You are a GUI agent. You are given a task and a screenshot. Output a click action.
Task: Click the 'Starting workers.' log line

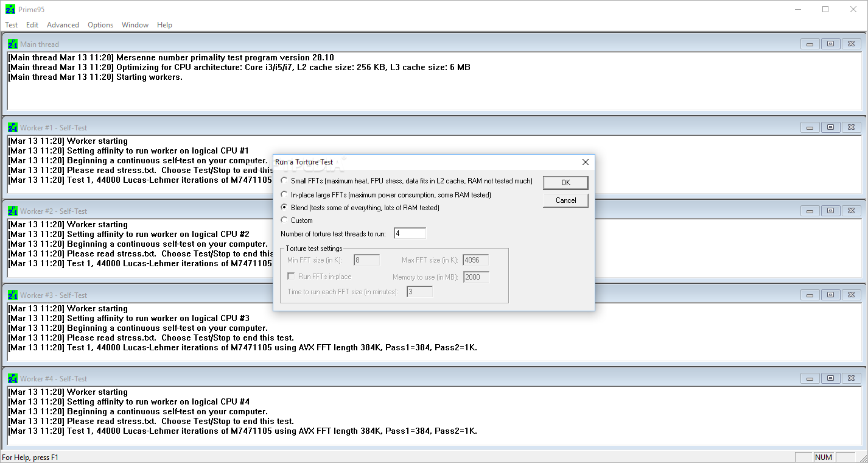[95, 77]
